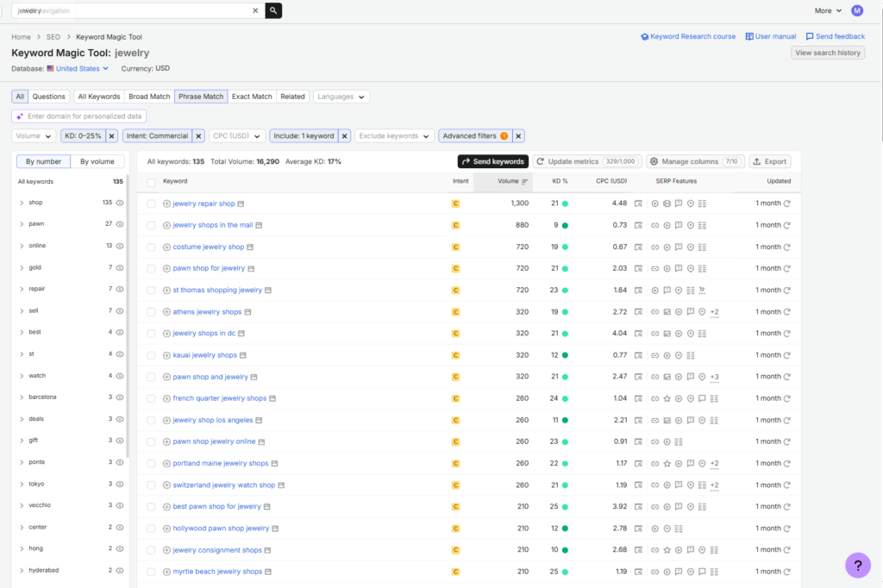Add pawn shop for jewelry to list
Image resolution: width=883 pixels, height=588 pixels.
[x=166, y=269]
